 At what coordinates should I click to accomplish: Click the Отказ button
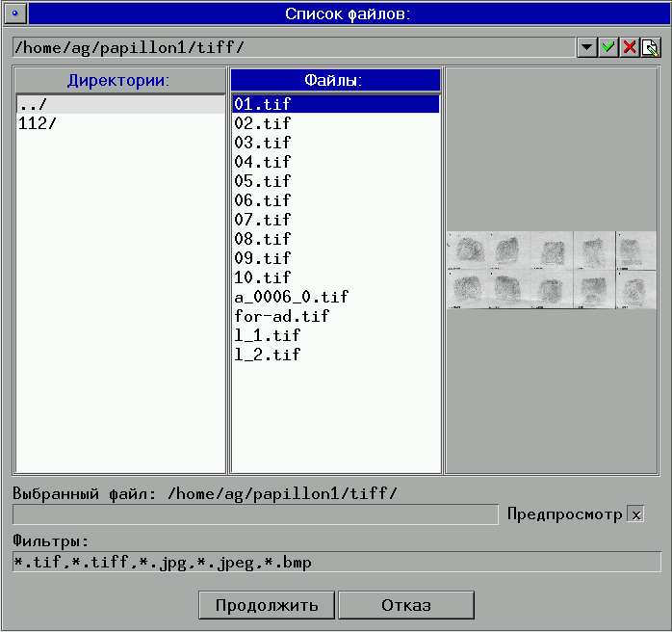pos(406,605)
